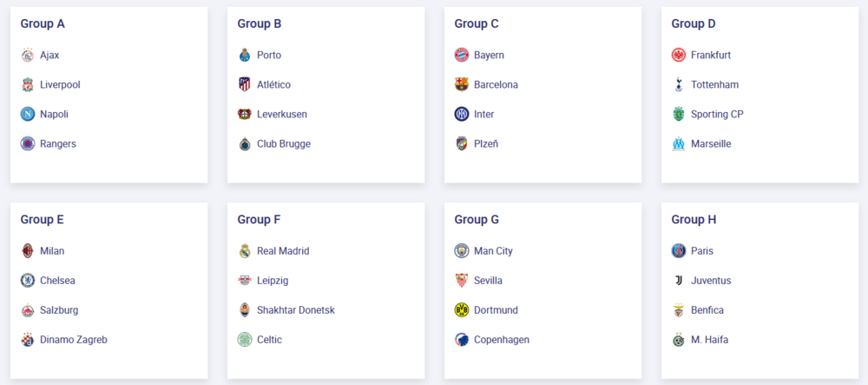Open the Dinamo Zagreb link
The image size is (868, 385).
coord(74,340)
